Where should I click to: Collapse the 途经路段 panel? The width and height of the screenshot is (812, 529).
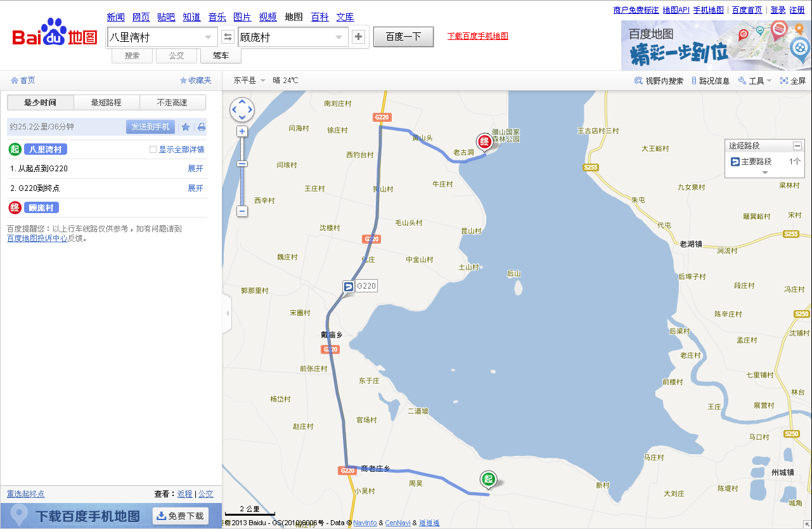[797, 146]
